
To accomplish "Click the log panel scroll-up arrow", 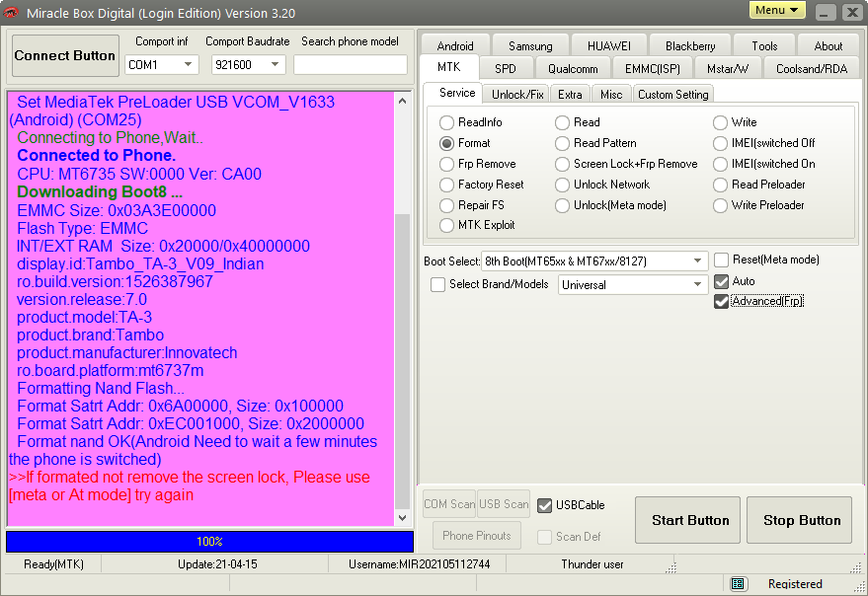I will (403, 101).
